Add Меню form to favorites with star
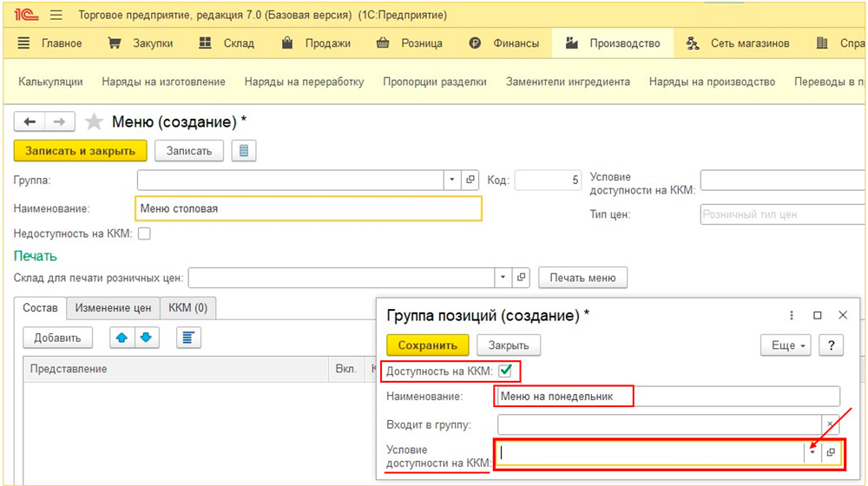This screenshot has width=868, height=486. (95, 122)
